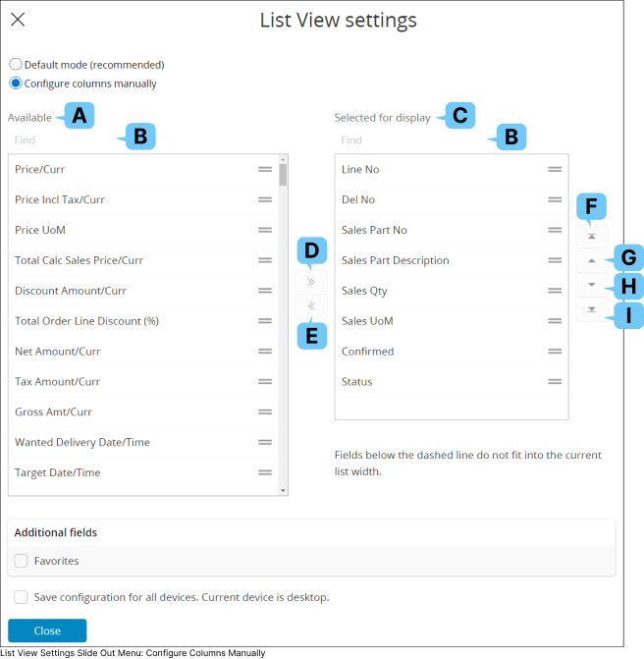Move selected column to top of list

[x=591, y=237]
